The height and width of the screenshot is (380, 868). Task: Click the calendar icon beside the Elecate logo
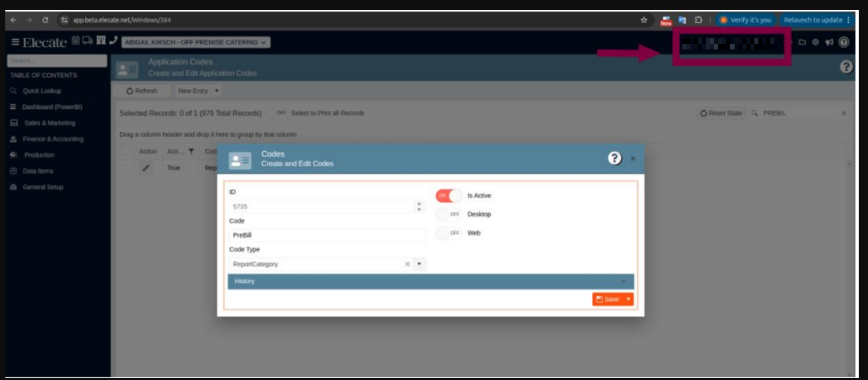click(75, 42)
